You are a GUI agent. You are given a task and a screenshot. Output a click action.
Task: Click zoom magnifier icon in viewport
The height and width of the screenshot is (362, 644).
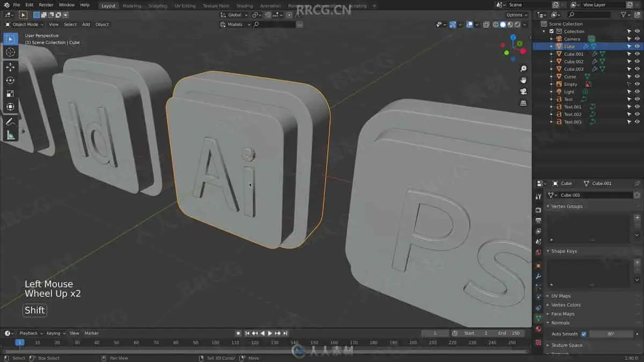[x=523, y=69]
